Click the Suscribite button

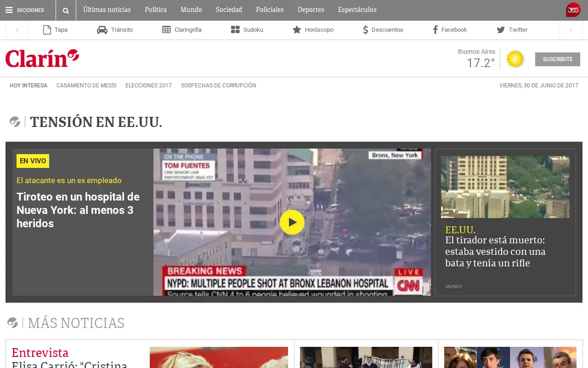558,59
